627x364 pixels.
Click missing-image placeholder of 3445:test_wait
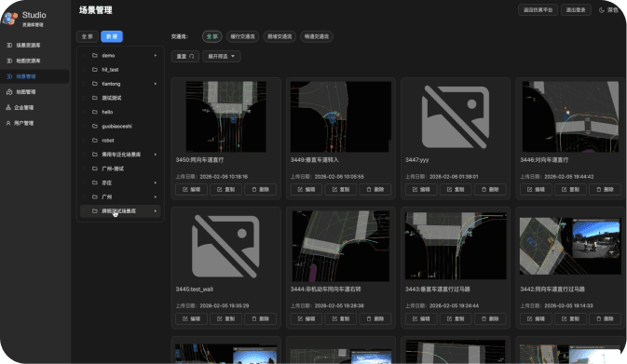(x=226, y=246)
